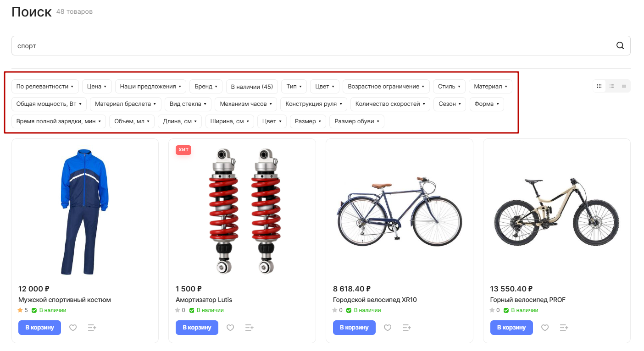Open the По релевантности sorting dropdown
The height and width of the screenshot is (351, 644).
point(45,87)
